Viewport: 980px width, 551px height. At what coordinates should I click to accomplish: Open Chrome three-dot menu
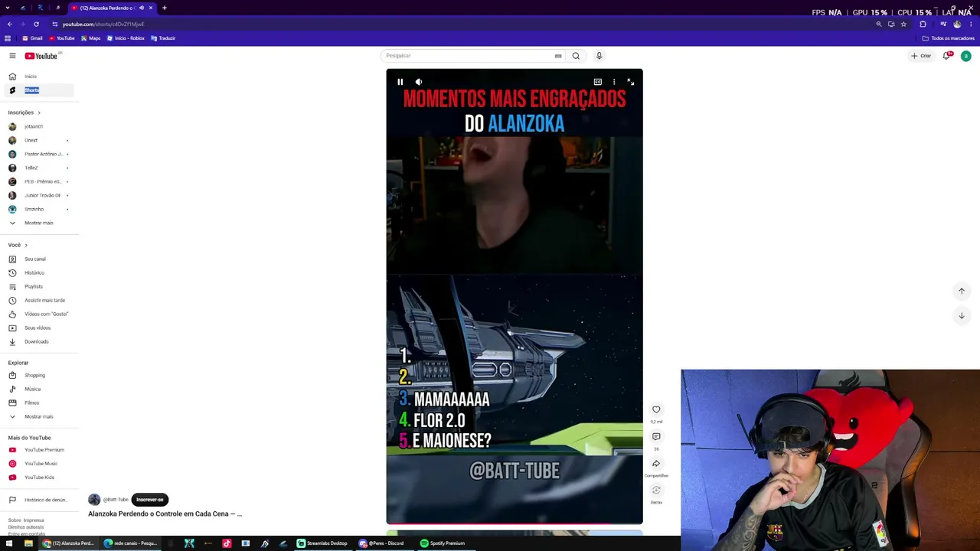(971, 24)
